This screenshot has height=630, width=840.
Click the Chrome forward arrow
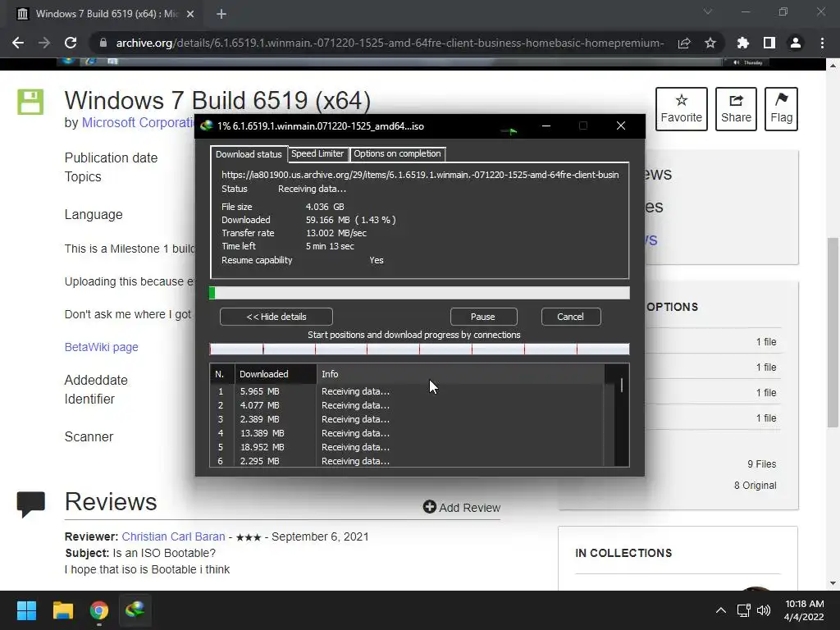[x=44, y=43]
